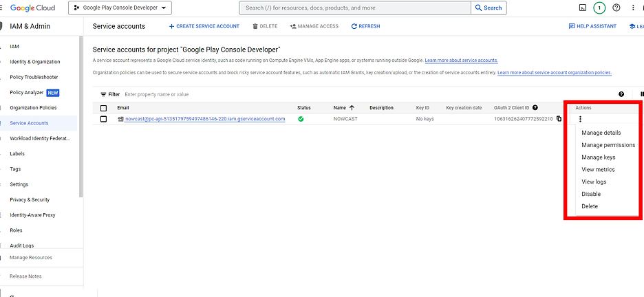Screen dimensions: 644x297
Task: Open the Google Play Console Developer project dropdown
Action: click(120, 8)
